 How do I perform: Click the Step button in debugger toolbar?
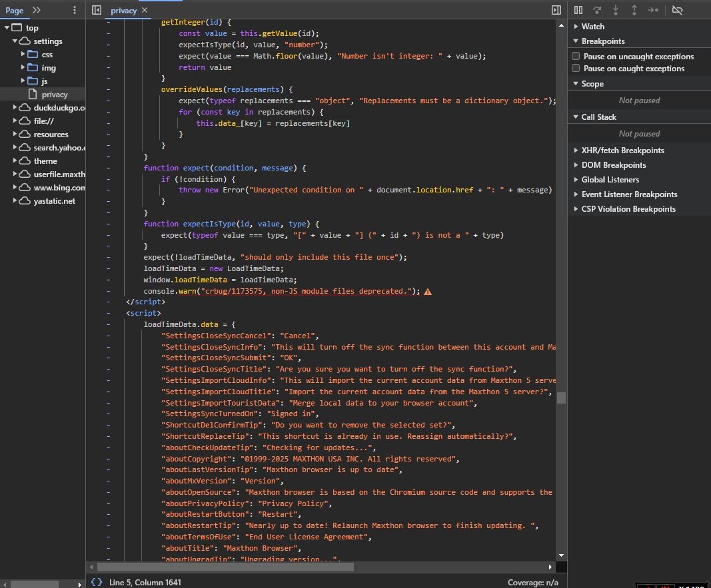653,10
